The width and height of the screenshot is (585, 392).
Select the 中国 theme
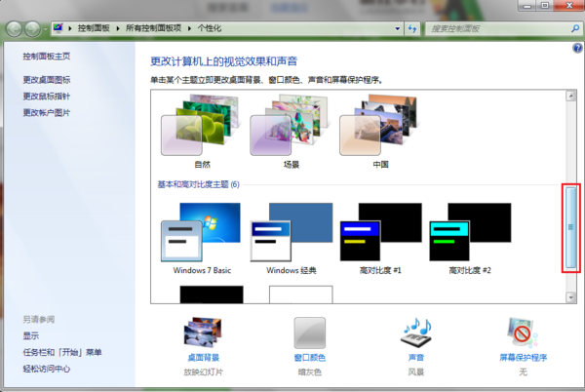tap(380, 131)
